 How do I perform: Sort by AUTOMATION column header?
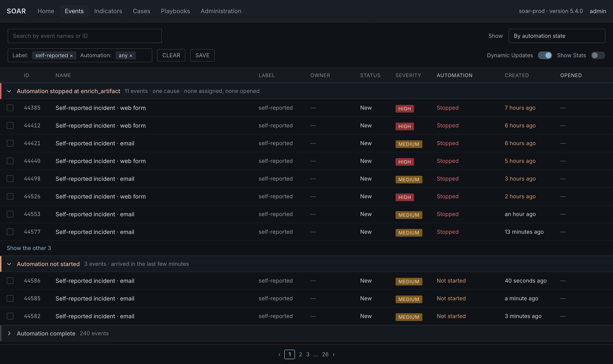point(454,75)
